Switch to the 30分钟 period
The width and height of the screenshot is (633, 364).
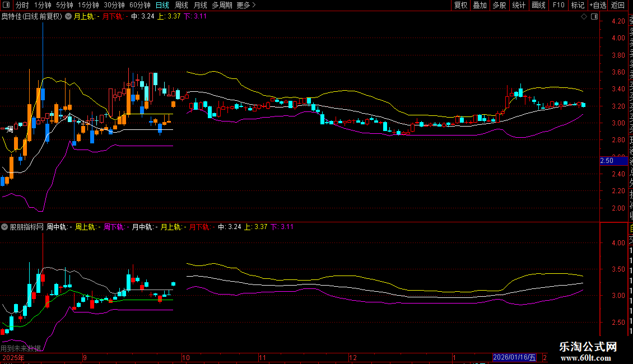point(114,5)
